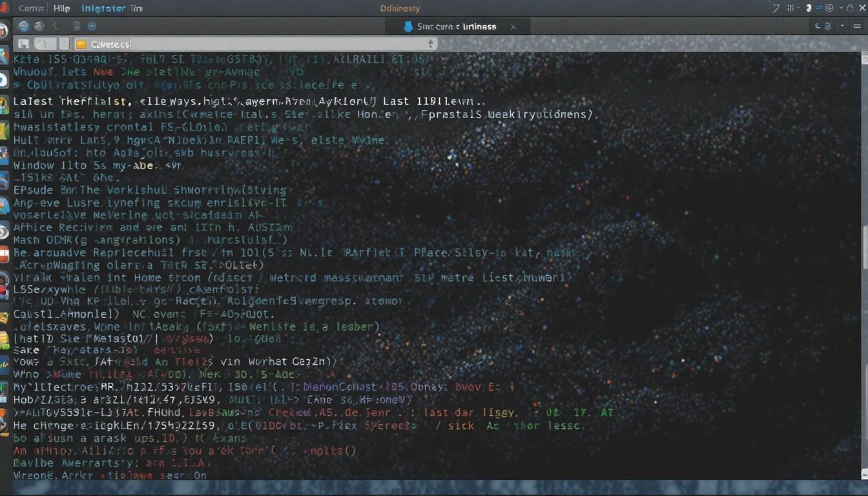Close the open terminal tab
Screen dimensions: 868x496
pos(513,26)
